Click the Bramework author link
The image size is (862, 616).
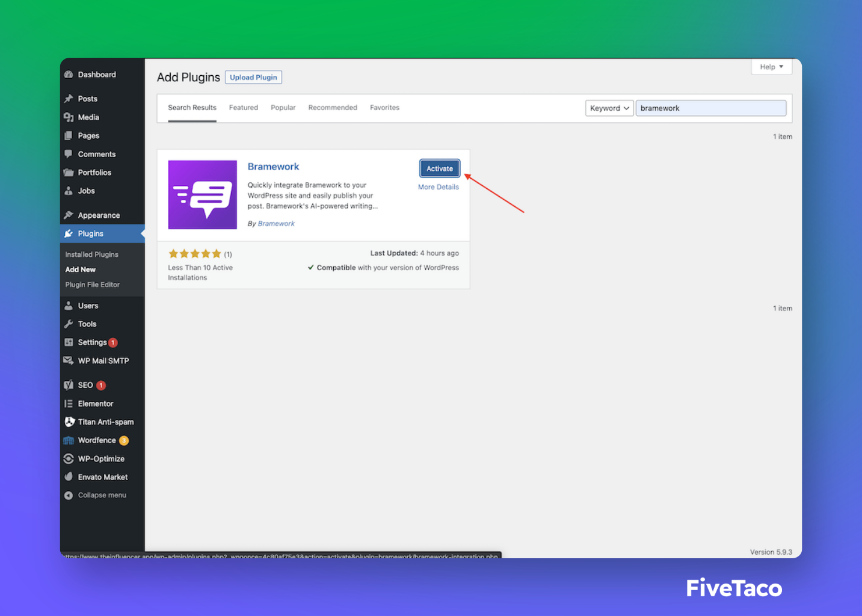click(x=276, y=224)
